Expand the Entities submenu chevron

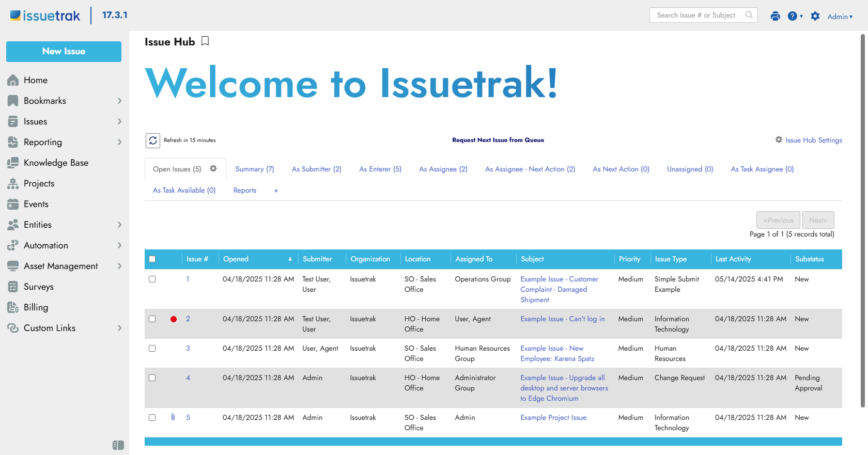pos(119,225)
